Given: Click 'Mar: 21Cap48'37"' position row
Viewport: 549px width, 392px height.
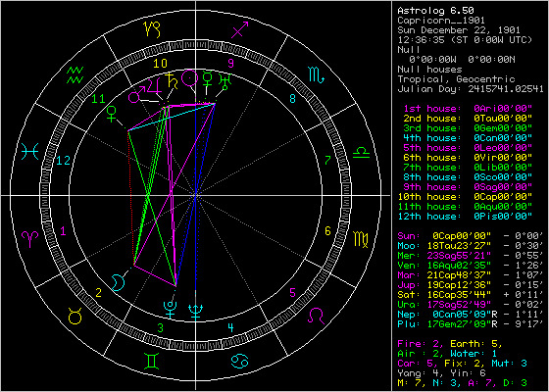Looking at the screenshot, I should point(471,275).
